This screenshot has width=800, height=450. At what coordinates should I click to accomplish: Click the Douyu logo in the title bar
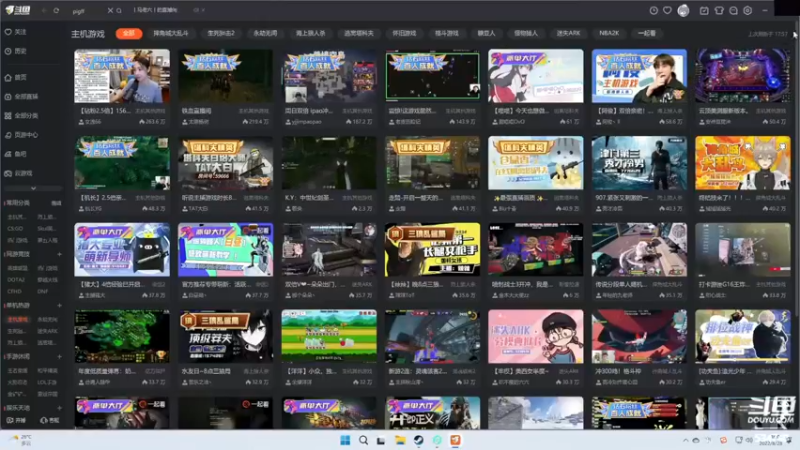click(x=17, y=10)
